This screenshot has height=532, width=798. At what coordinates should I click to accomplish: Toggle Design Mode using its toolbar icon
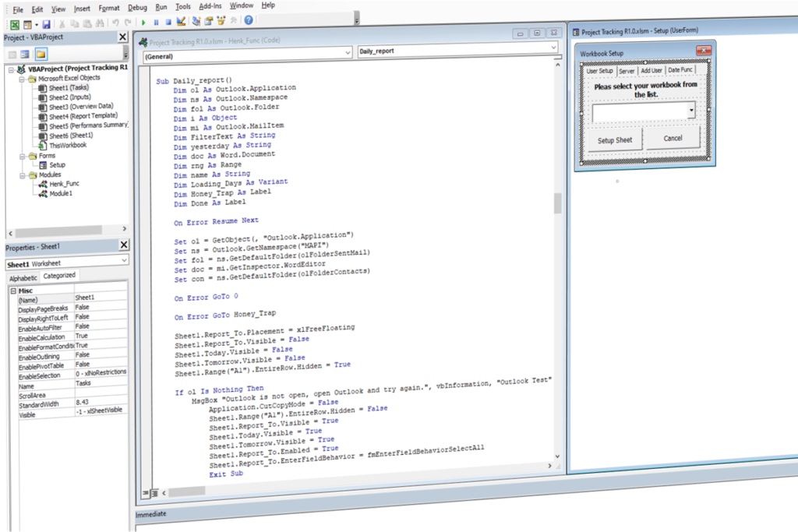[180, 21]
